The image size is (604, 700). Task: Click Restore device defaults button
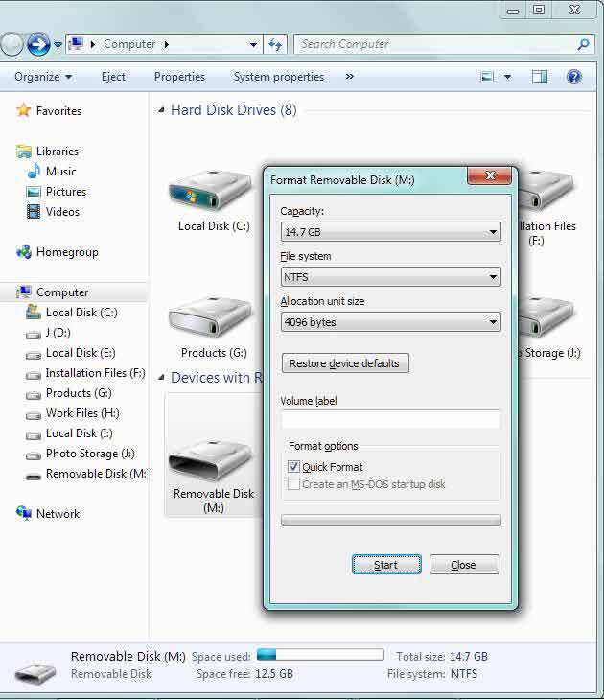point(345,363)
